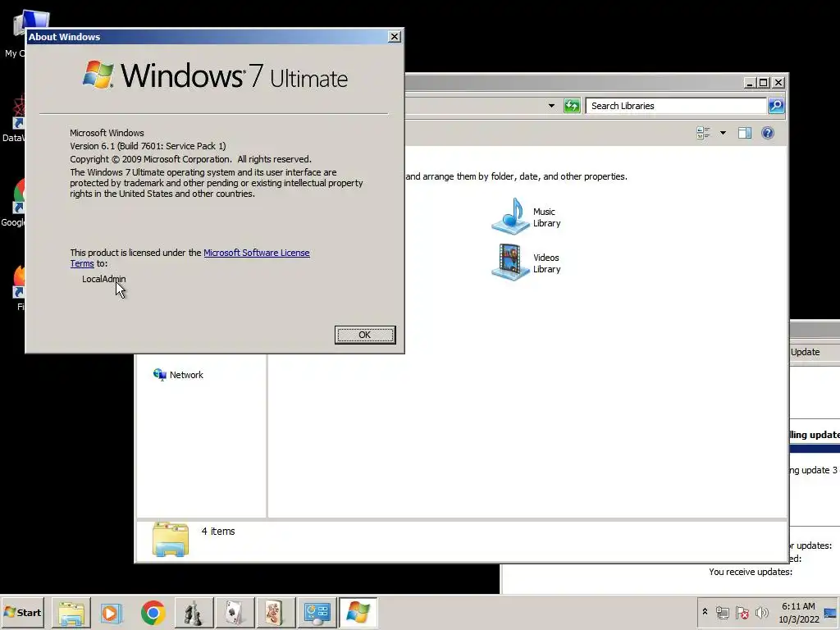Click the Version 6.1 Build 7601 text
The height and width of the screenshot is (630, 840).
(148, 146)
